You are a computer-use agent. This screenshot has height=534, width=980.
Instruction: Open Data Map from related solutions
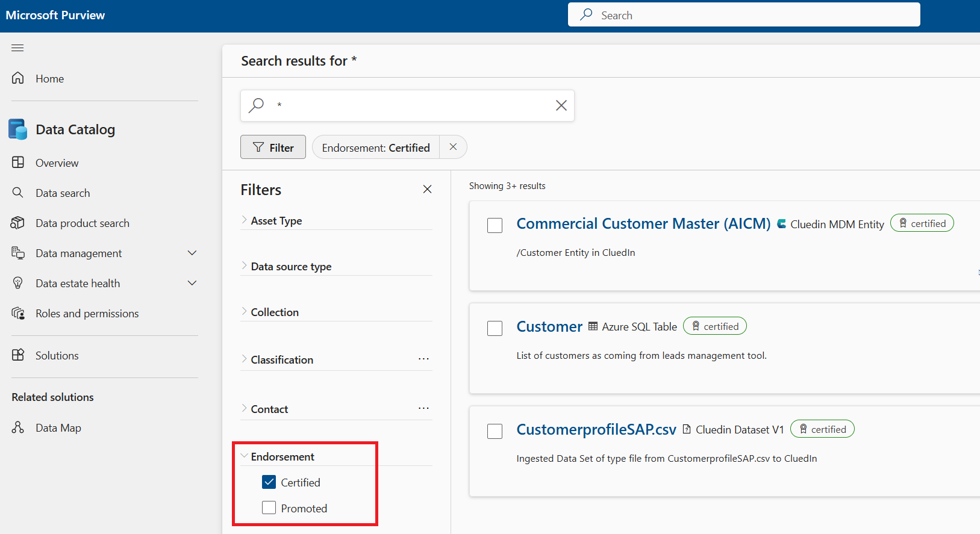(x=58, y=428)
